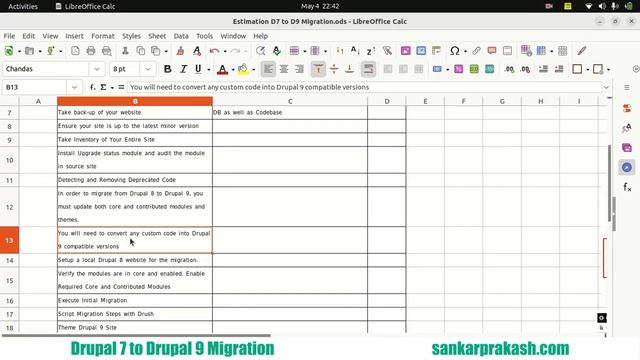Screen dimensions: 640x360
Task: Open the sidebar Navigator compass icon
Action: (x=627, y=167)
